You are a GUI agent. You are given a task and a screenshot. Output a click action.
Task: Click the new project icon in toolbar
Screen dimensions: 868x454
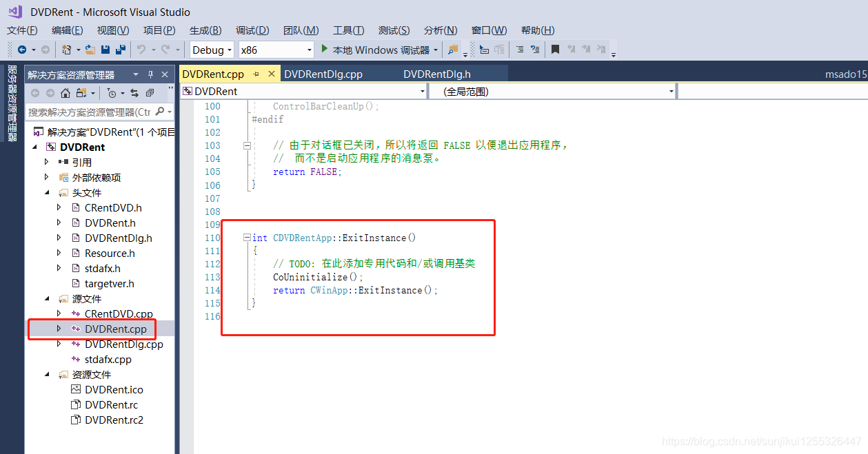tap(66, 50)
